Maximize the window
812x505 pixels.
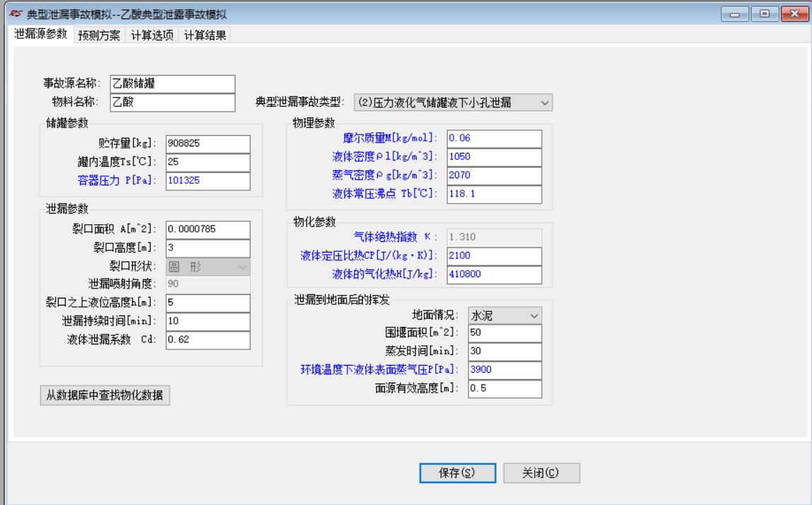[x=765, y=14]
